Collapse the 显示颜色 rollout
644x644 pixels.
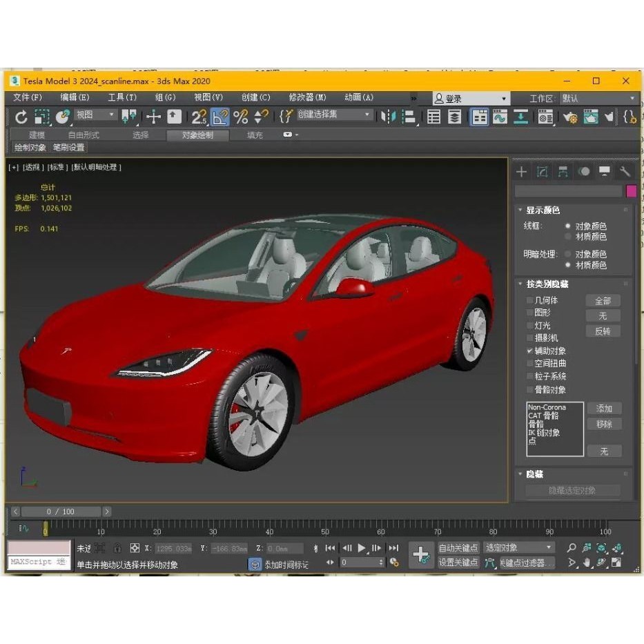pos(520,210)
